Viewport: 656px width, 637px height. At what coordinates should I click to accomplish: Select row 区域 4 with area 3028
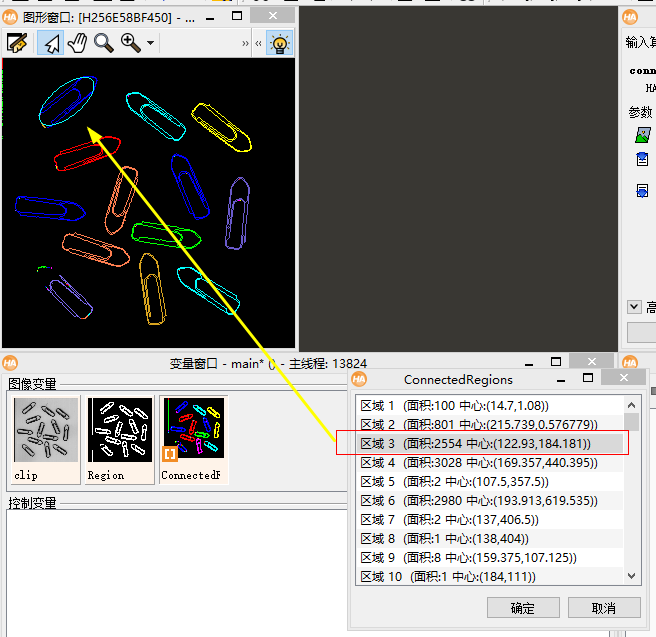click(489, 463)
